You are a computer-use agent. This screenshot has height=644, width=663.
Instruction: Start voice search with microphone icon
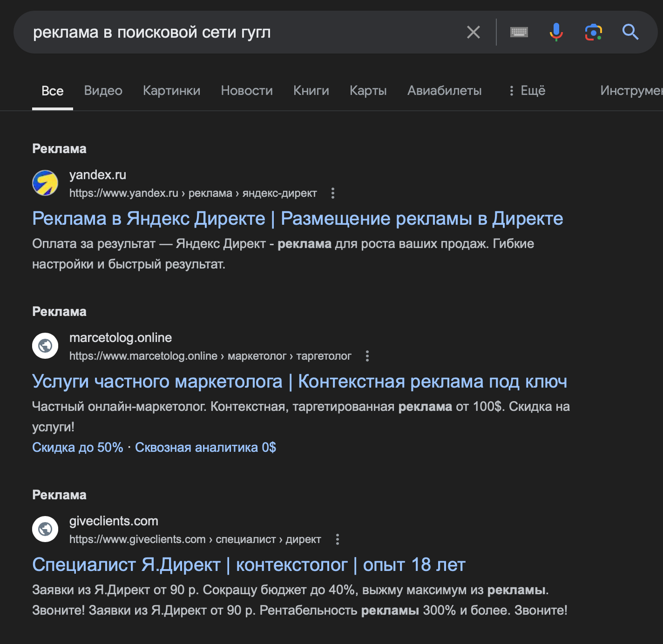556,32
